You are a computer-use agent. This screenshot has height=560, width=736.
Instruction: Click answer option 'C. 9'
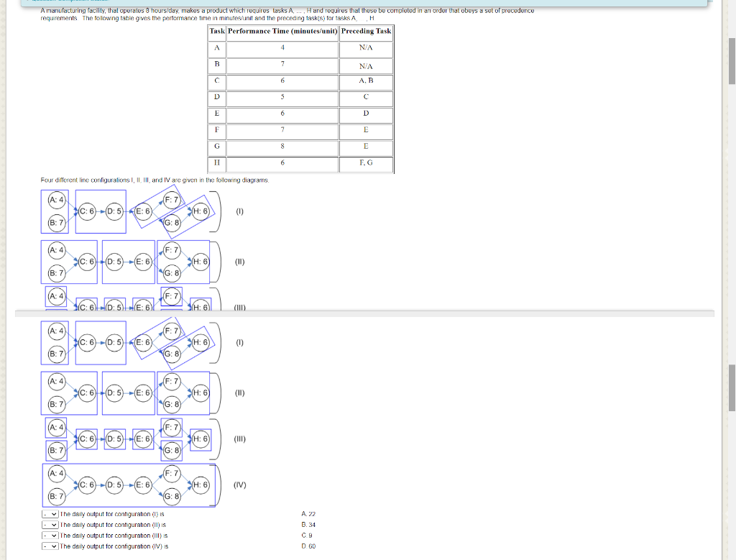[x=307, y=536]
